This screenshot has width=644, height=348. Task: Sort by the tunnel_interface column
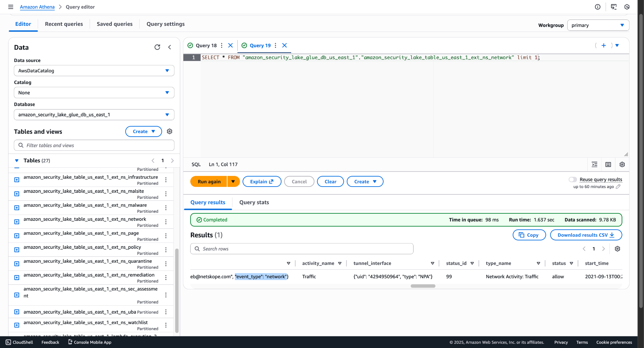(x=433, y=263)
